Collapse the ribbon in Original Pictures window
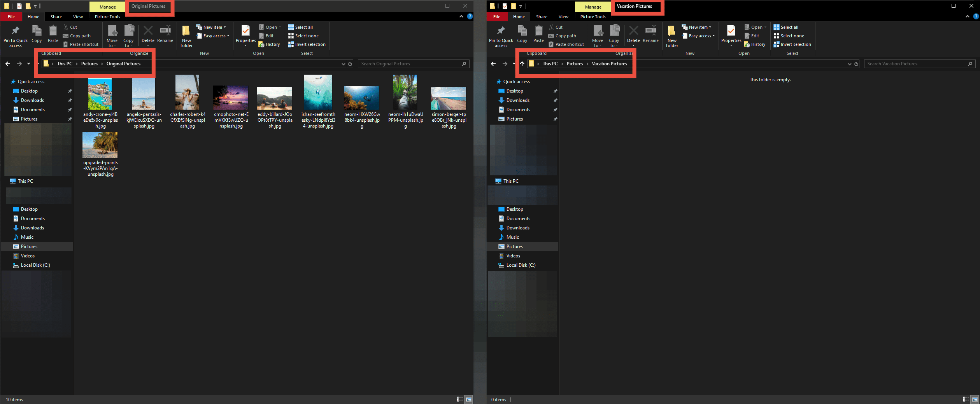 tap(461, 17)
